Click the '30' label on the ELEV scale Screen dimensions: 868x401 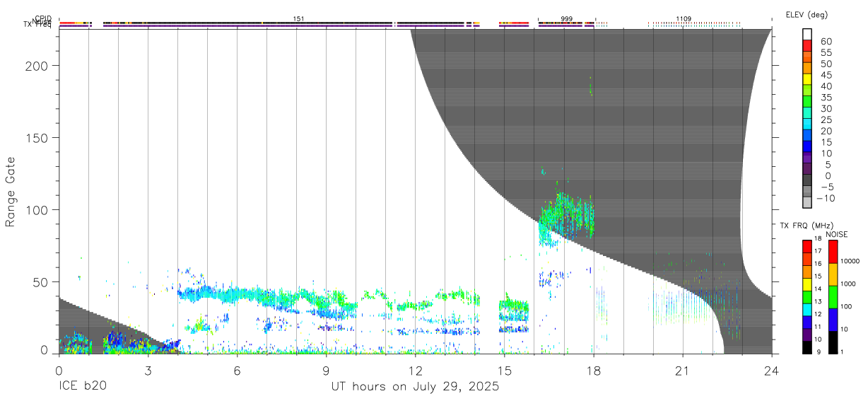tap(827, 108)
